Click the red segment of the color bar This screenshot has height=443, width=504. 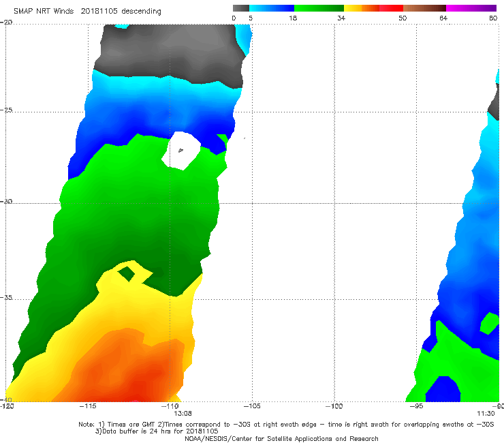coord(391,8)
